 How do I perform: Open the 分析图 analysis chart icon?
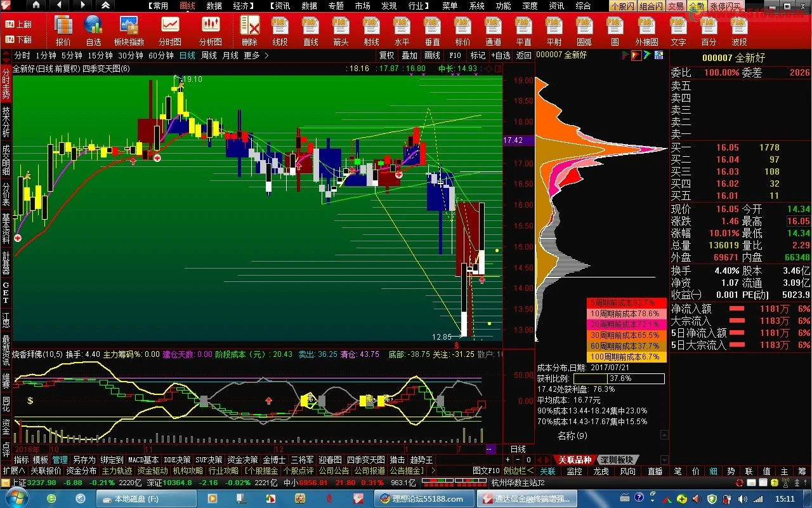coord(211,30)
